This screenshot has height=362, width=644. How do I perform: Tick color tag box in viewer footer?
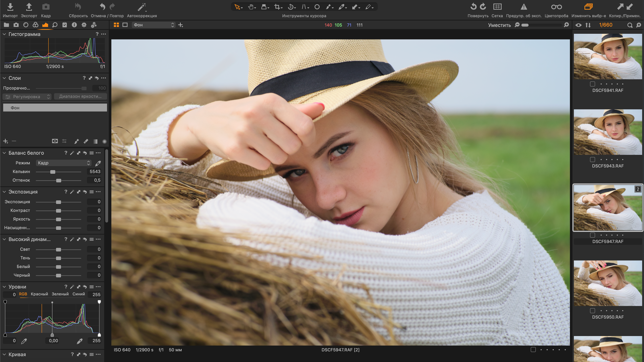tap(533, 350)
